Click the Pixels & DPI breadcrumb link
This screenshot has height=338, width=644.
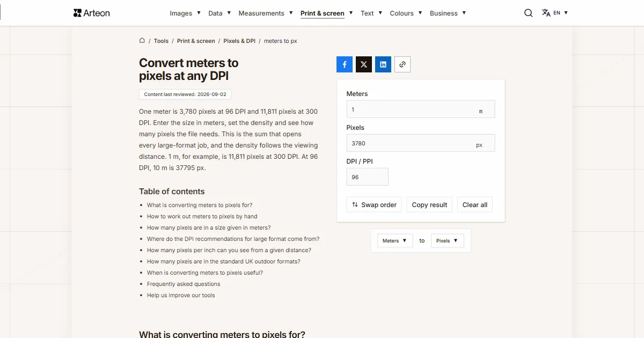[239, 41]
